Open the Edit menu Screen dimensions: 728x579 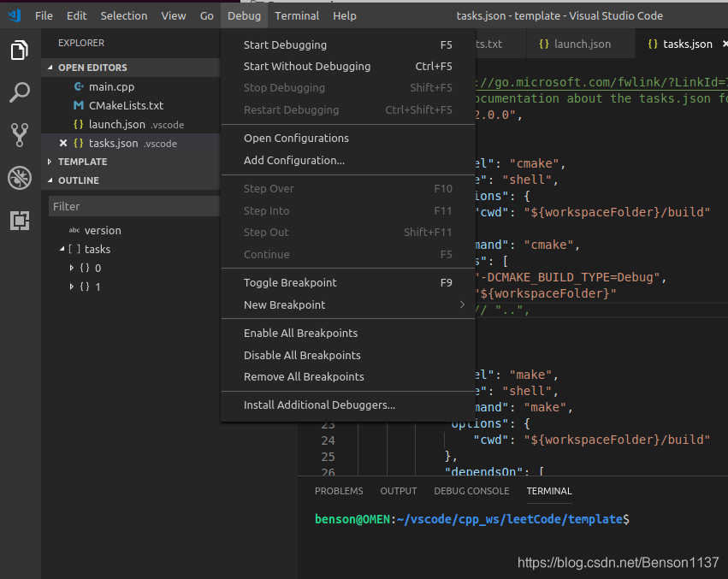click(77, 15)
